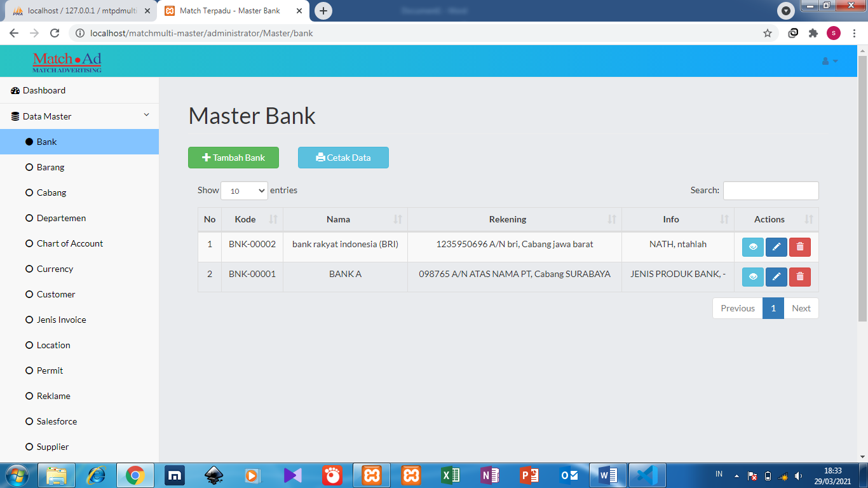
Task: Open the Show entries dropdown
Action: click(244, 190)
